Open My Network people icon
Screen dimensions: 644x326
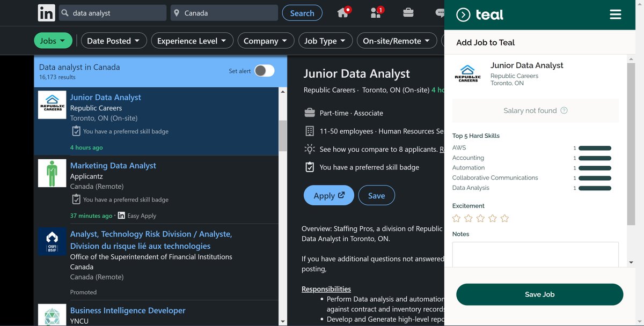click(x=376, y=12)
